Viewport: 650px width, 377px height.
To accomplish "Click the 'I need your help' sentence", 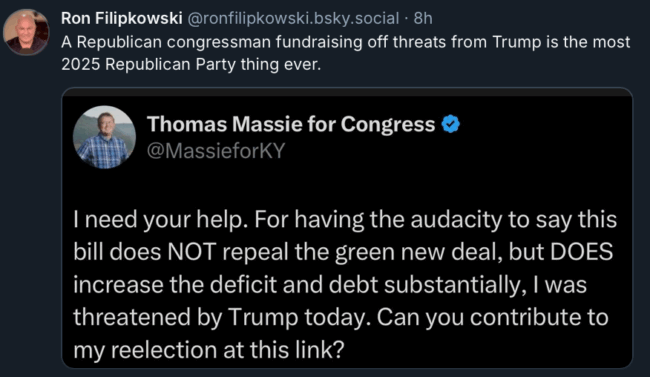I will coord(161,219).
